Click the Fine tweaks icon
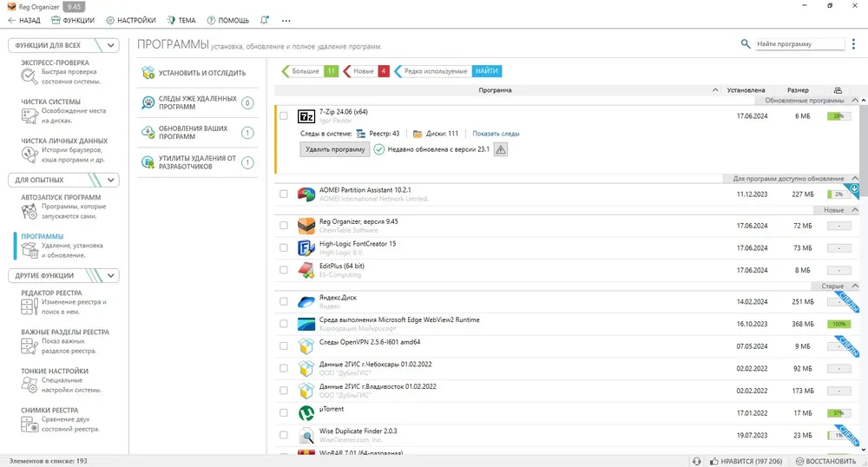The width and height of the screenshot is (868, 467). [x=29, y=385]
